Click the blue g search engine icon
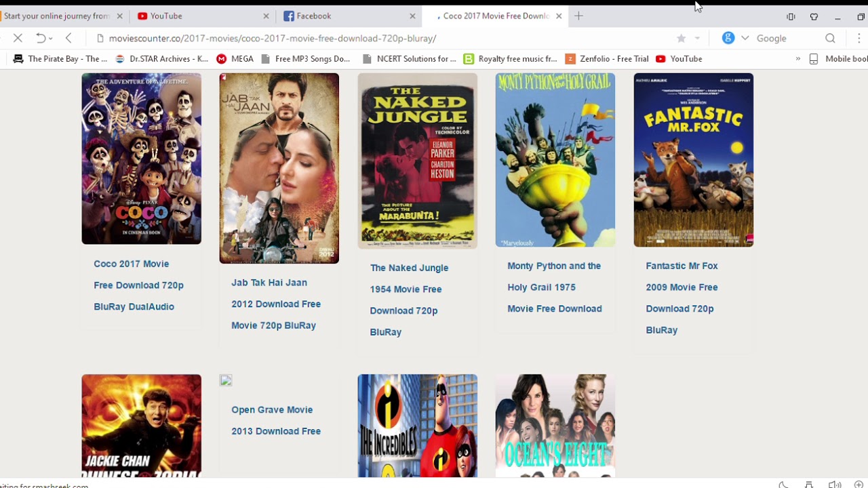This screenshot has height=488, width=868. pyautogui.click(x=728, y=38)
